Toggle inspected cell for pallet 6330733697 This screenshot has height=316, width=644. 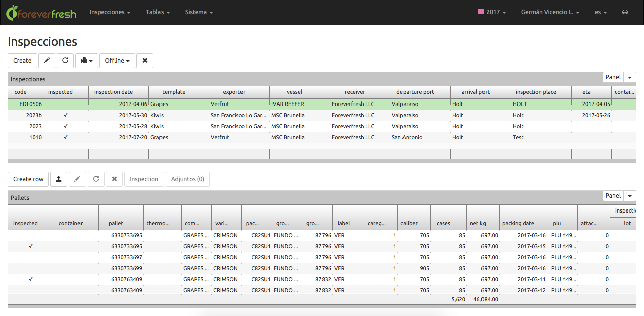[30, 257]
